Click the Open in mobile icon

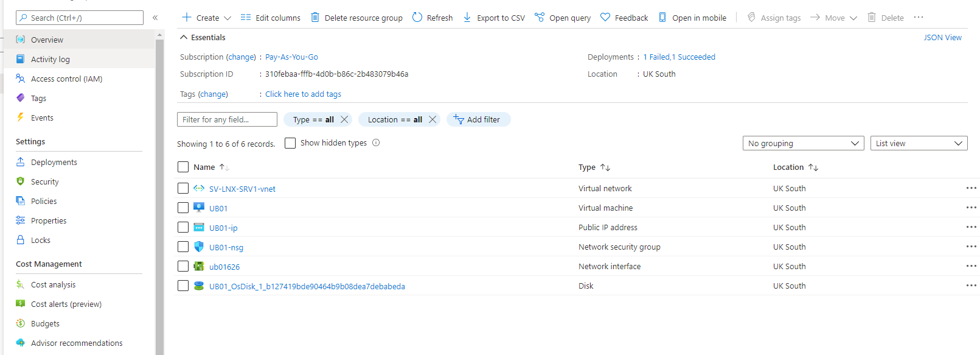662,18
